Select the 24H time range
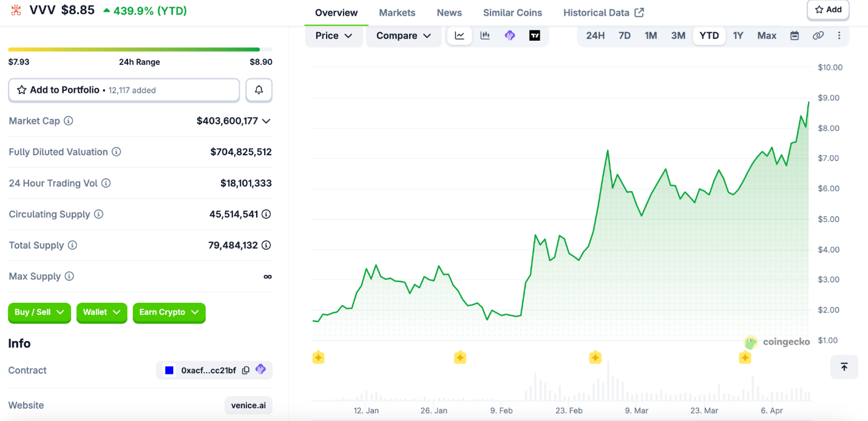The height and width of the screenshot is (421, 868). tap(595, 36)
